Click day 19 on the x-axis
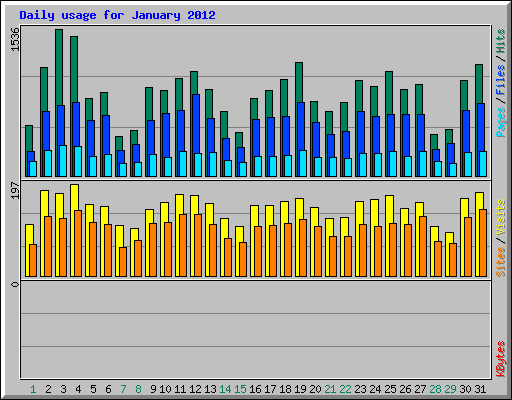 (x=300, y=389)
